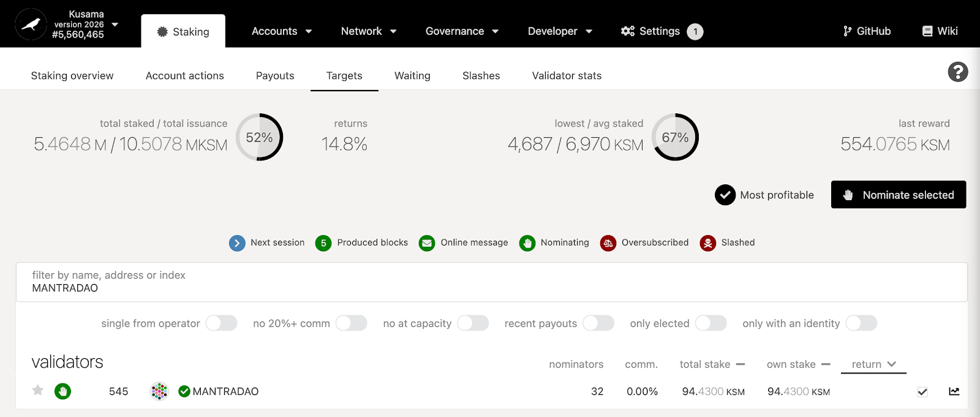Sort by comm. column
The width and height of the screenshot is (980, 417).
pos(641,364)
